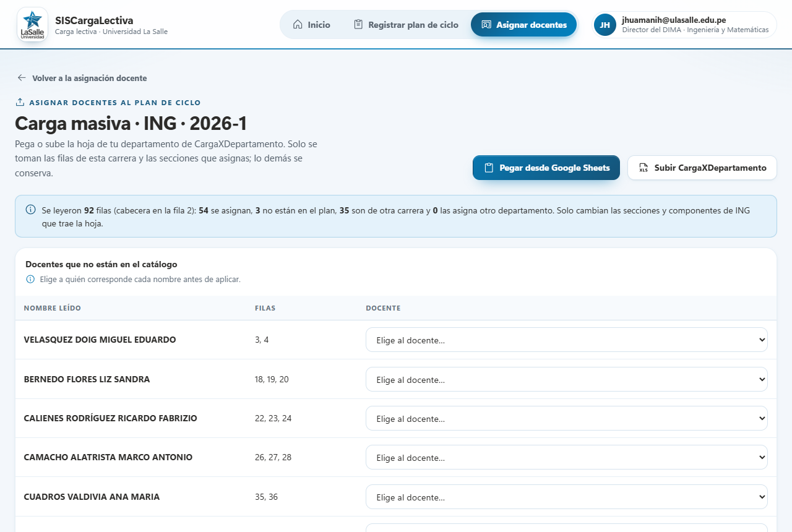The height and width of the screenshot is (532, 792).
Task: Click the name VELASQUEZ DOIG MIGUEL EDUARDO
Action: coord(100,340)
